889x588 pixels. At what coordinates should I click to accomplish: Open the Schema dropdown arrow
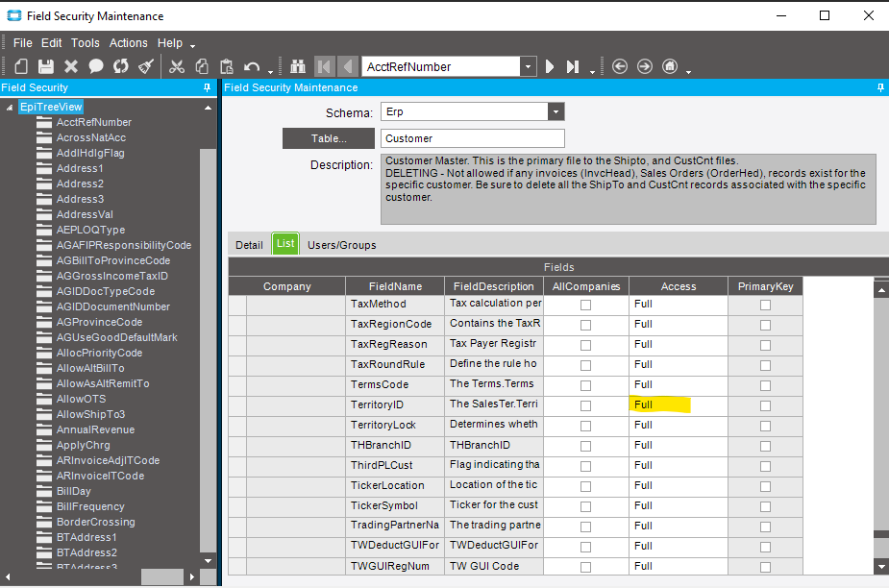point(556,111)
